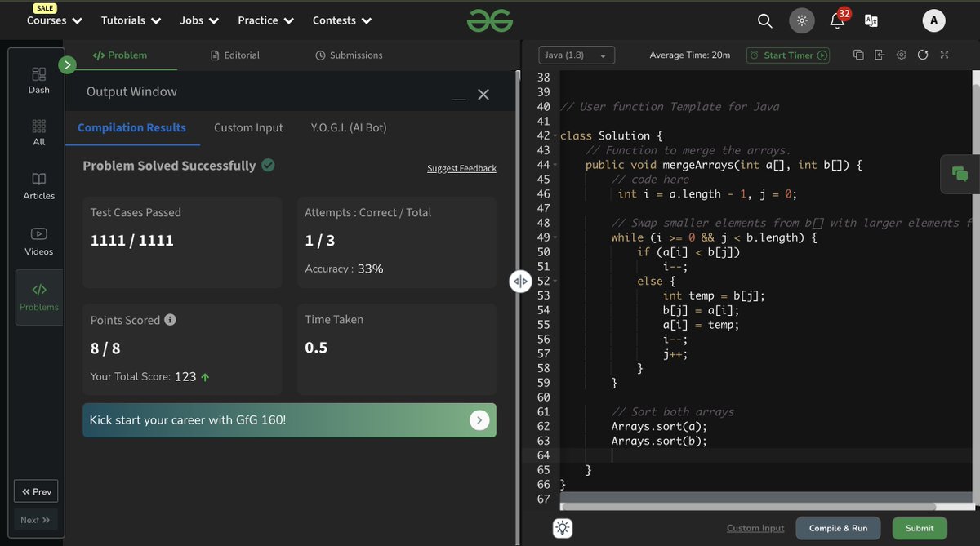Image resolution: width=980 pixels, height=546 pixels.
Task: Open the user profile avatar A
Action: click(933, 21)
